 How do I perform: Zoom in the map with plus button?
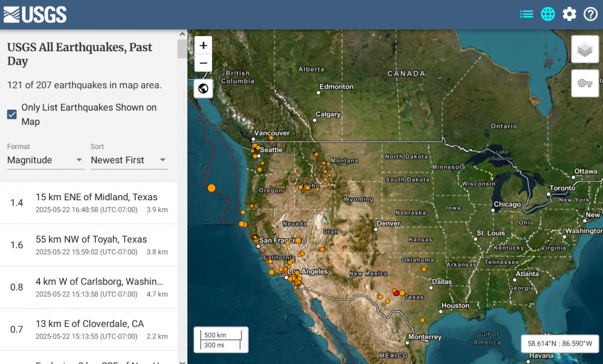pyautogui.click(x=203, y=45)
